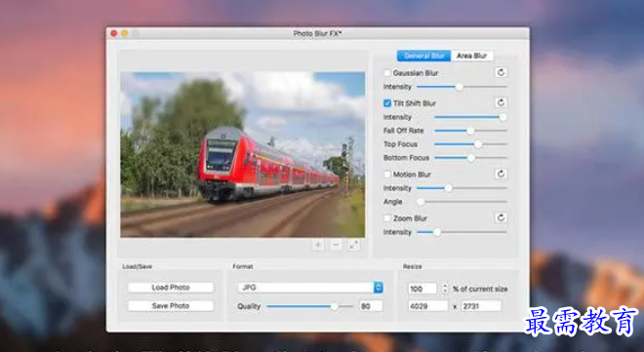Click the Fall Off Rate slider
The height and width of the screenshot is (352, 644).
click(470, 131)
